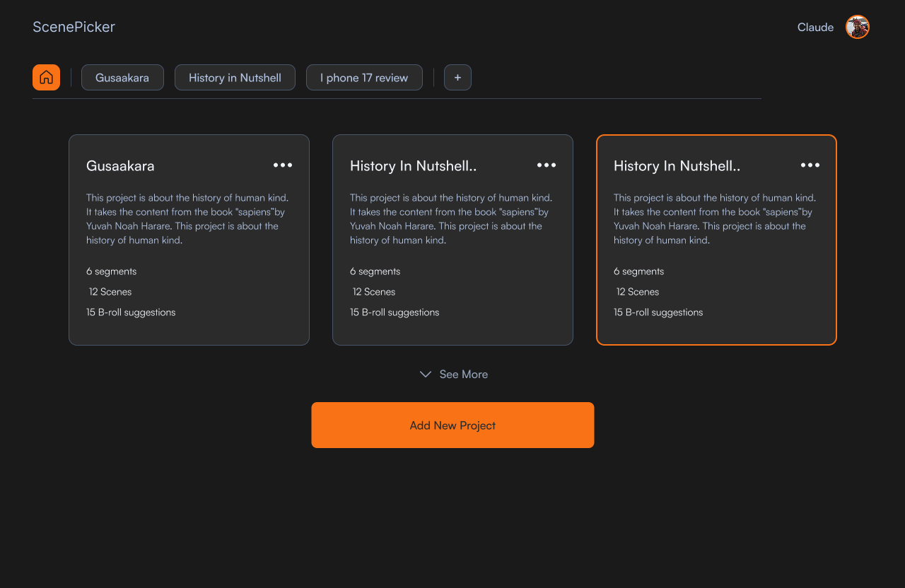
Task: Open the three-dot menu on Gusaakara card
Action: click(283, 165)
